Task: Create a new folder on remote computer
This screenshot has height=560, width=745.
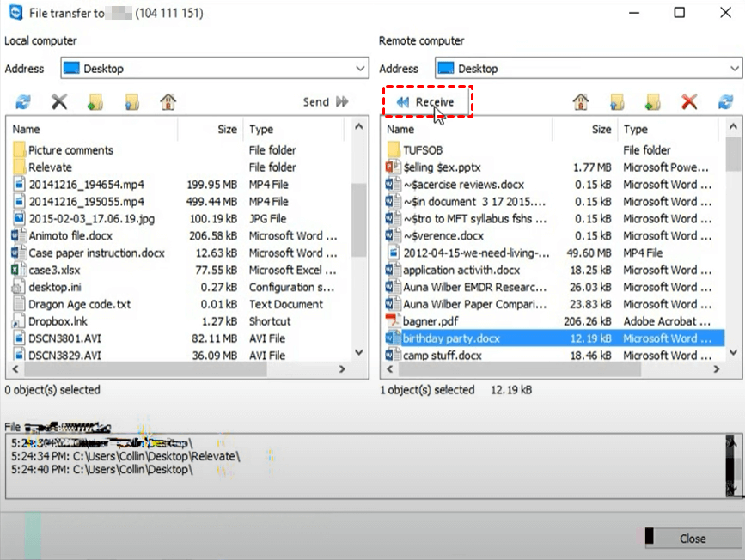Action: click(653, 102)
